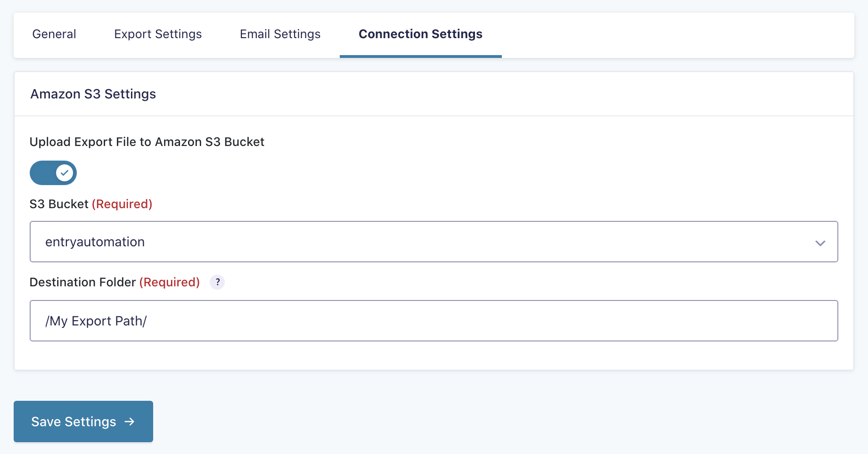Open the entryautomation bucket select box

pos(434,242)
